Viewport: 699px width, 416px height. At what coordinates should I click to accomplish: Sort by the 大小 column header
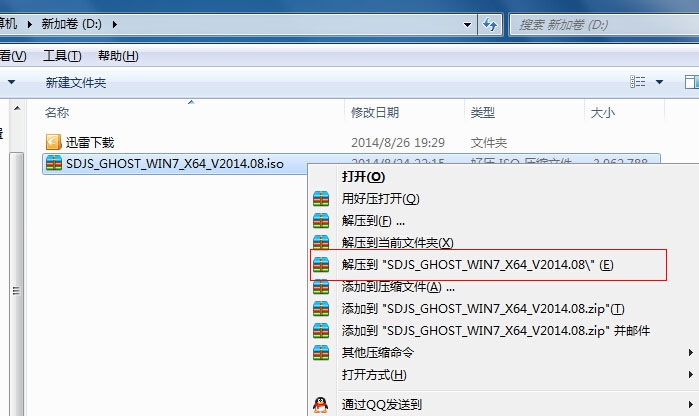(x=603, y=113)
